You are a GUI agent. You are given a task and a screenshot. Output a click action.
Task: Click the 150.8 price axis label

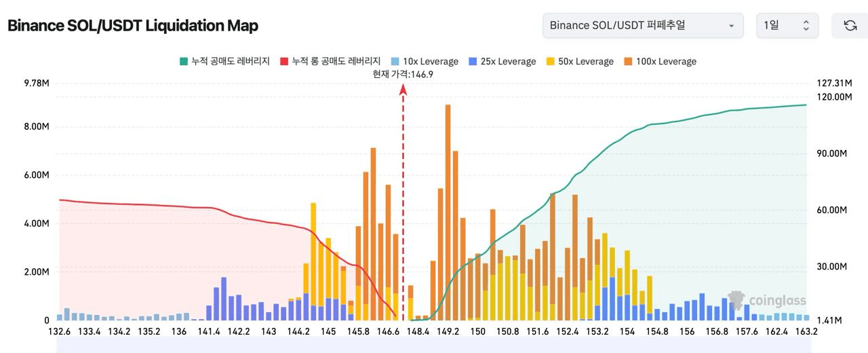[x=508, y=332]
